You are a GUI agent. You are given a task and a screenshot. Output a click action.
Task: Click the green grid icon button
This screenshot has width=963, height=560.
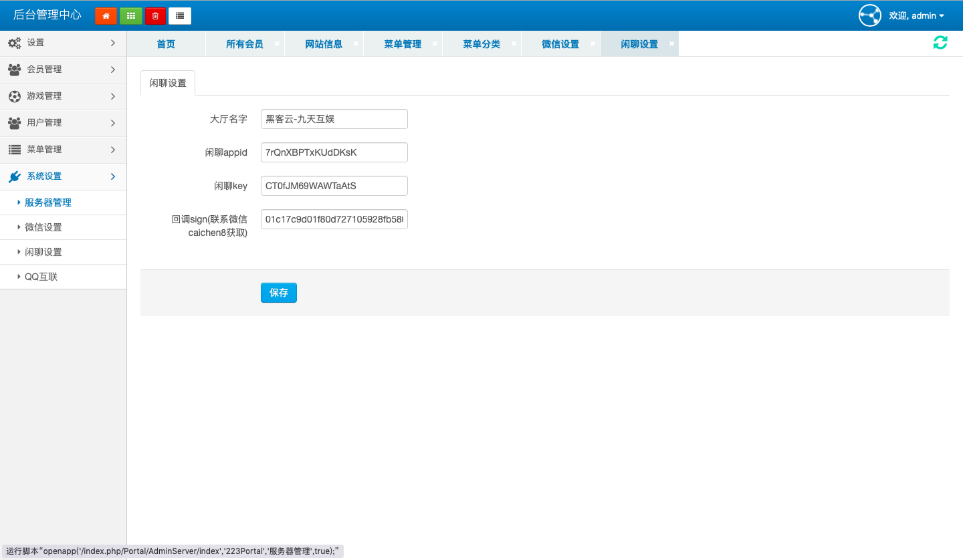click(130, 16)
